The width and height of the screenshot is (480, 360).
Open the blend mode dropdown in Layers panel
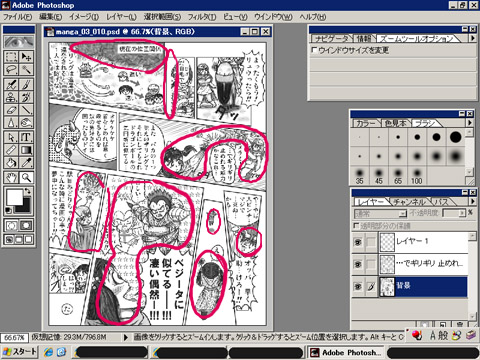tap(380, 213)
